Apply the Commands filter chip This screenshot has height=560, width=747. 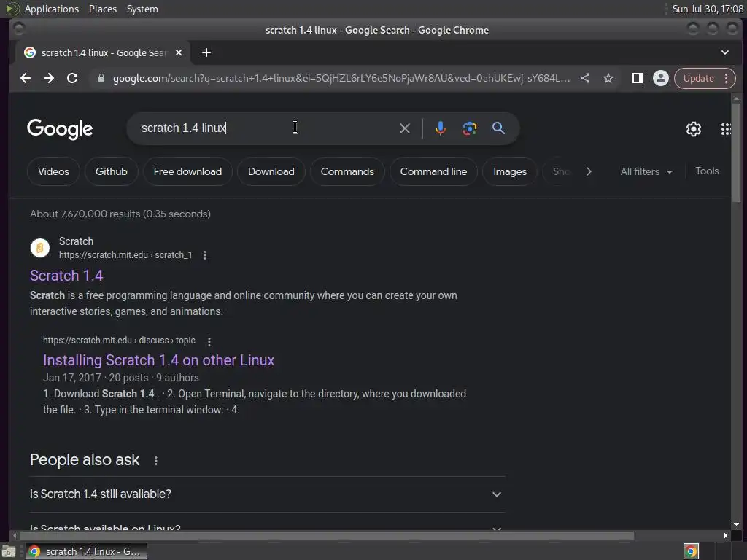point(347,171)
